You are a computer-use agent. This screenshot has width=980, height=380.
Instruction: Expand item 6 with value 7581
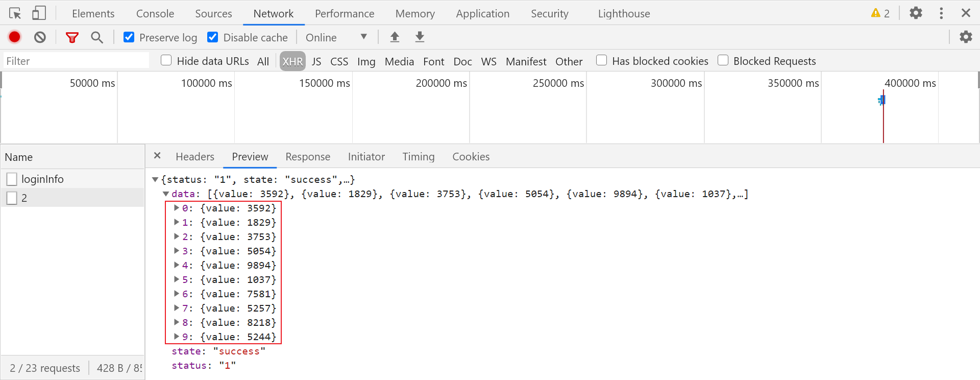pyautogui.click(x=177, y=294)
